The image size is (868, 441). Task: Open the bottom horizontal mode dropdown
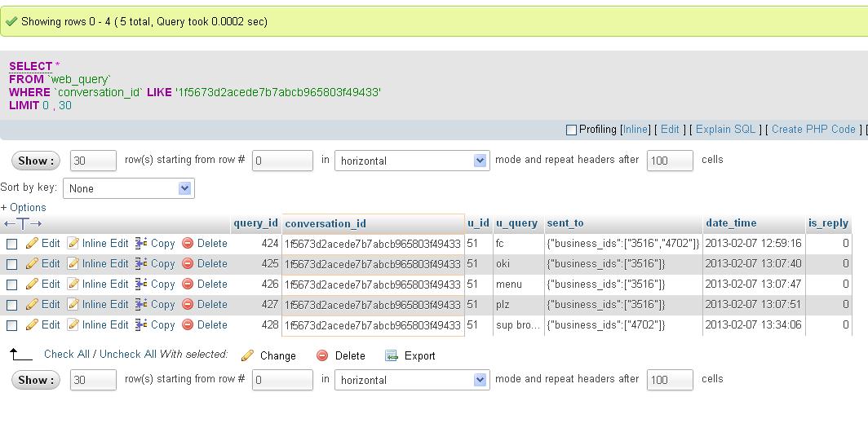point(412,380)
